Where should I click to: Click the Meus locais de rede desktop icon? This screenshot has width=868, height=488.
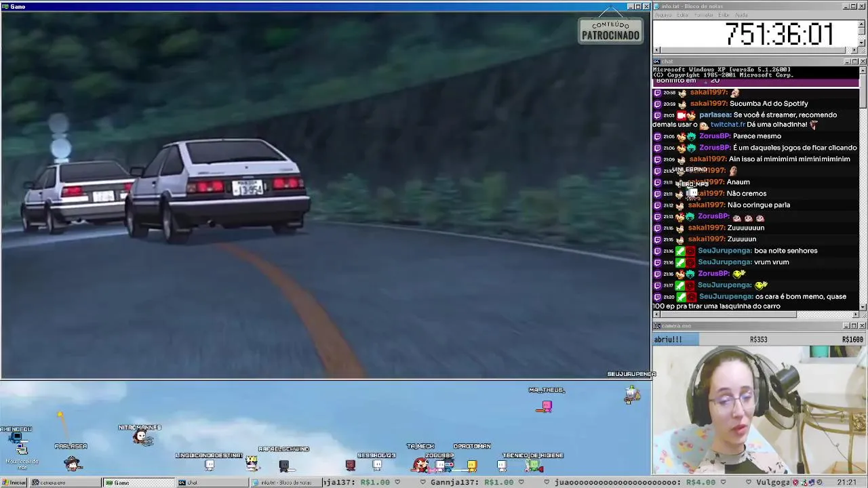pos(22,455)
